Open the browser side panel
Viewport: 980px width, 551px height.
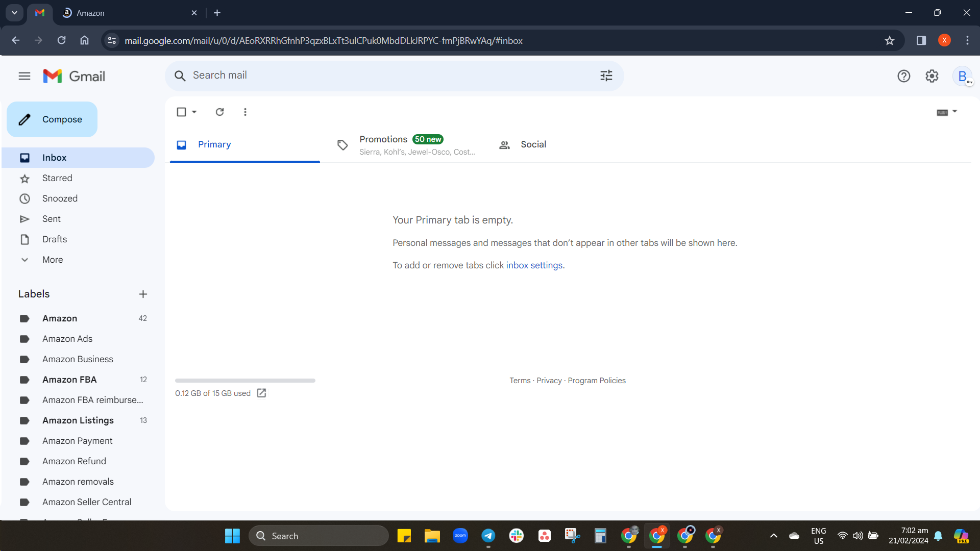coord(921,40)
